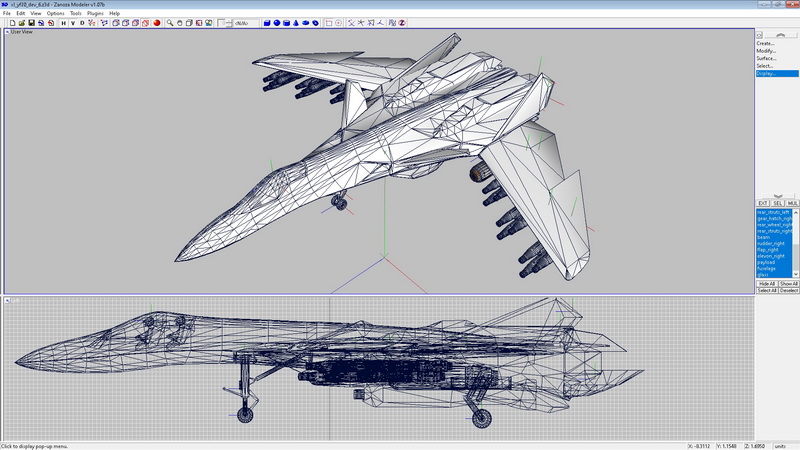800x450 pixels.
Task: Create a blue cone primitive
Action: pos(296,23)
